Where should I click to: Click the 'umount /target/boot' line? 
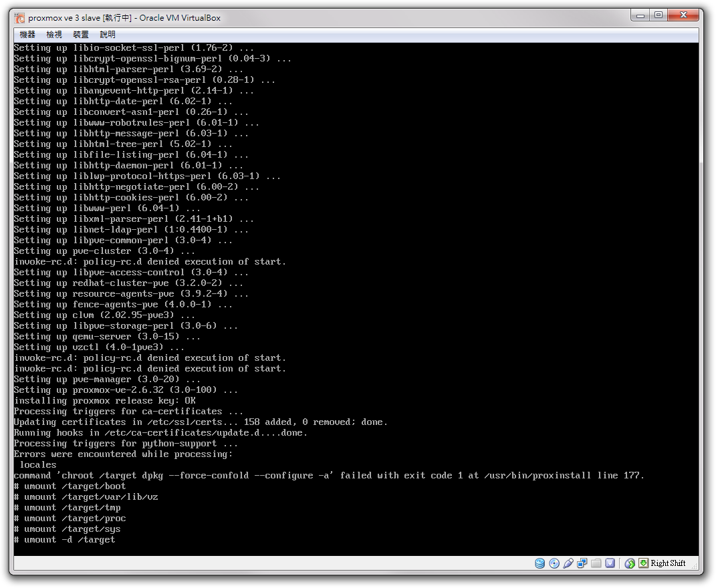coord(70,486)
